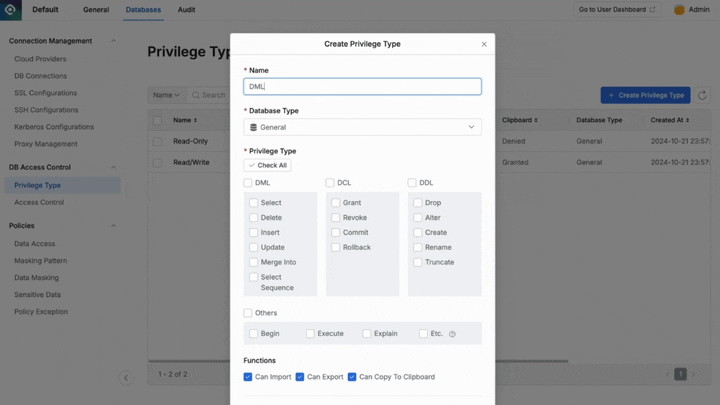Viewport: 720px width, 405px height.
Task: Click the refresh icon next to Create Privilege Type
Action: (x=702, y=96)
